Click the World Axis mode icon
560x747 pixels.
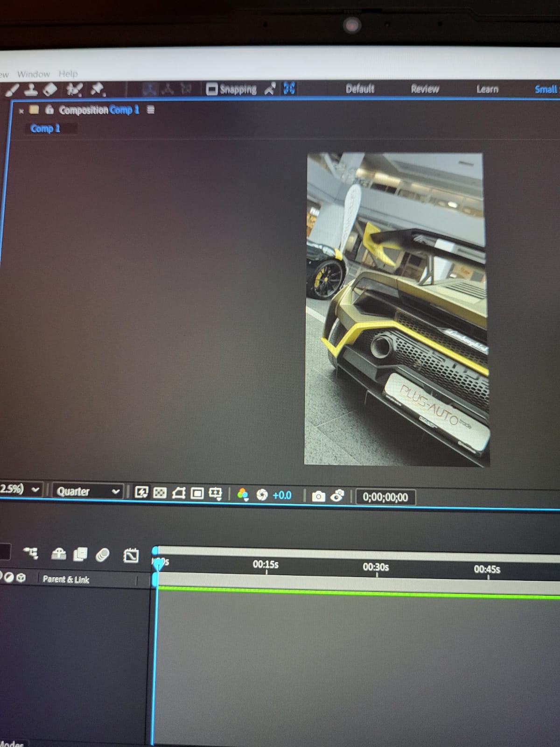pos(168,89)
